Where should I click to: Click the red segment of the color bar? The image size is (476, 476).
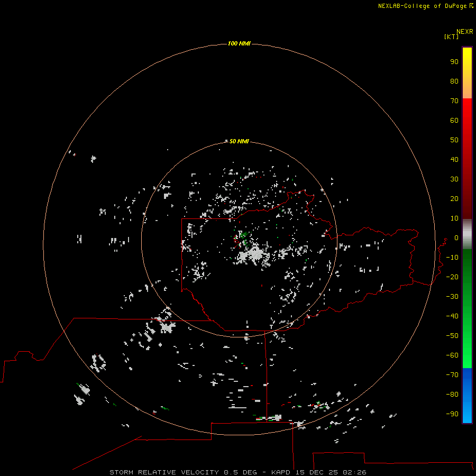(x=467, y=159)
